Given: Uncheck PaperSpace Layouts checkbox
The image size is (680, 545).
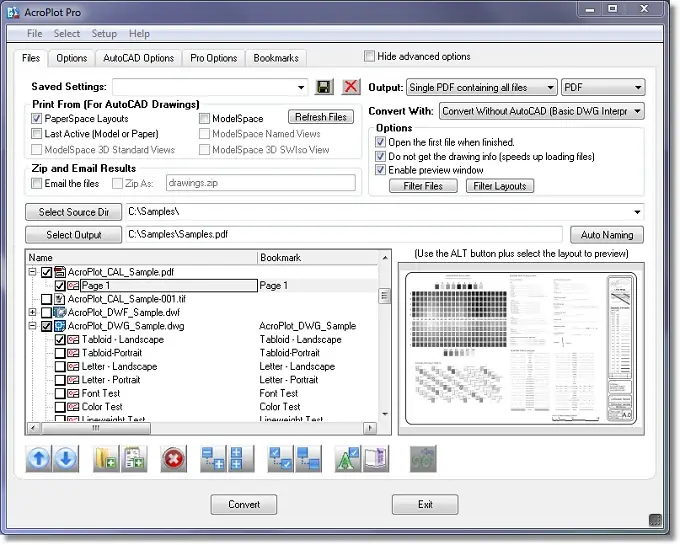Looking at the screenshot, I should pyautogui.click(x=36, y=118).
